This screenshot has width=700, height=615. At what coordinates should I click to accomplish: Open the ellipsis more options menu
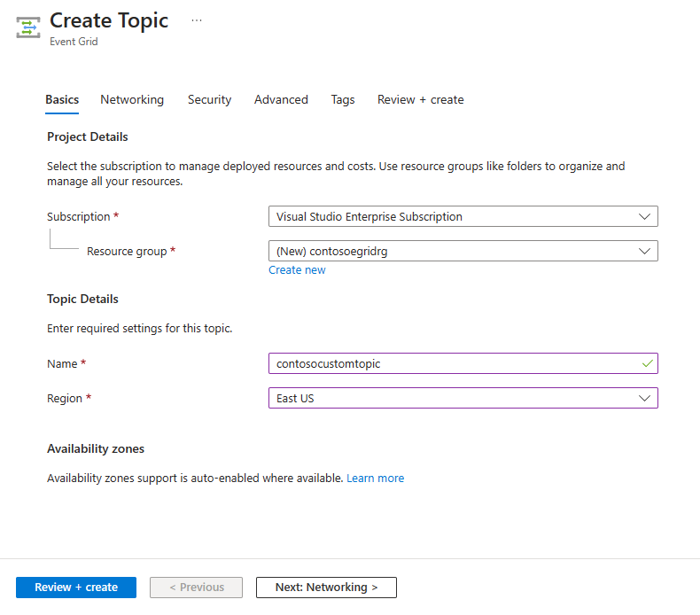[x=197, y=20]
